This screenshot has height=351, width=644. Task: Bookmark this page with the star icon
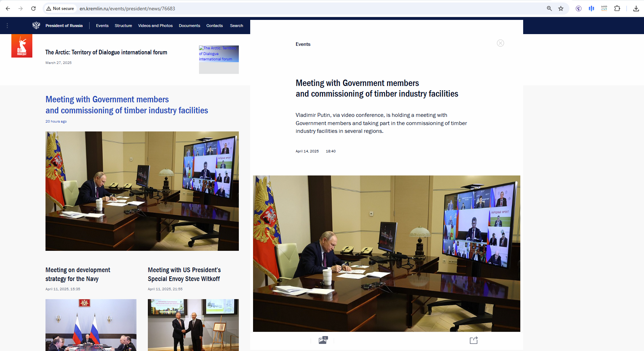pyautogui.click(x=561, y=9)
